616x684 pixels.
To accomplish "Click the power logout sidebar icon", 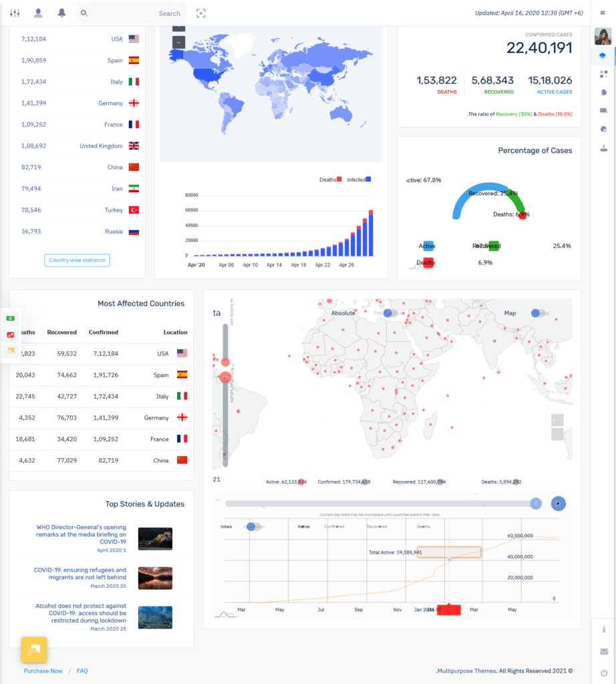I will click(x=604, y=673).
